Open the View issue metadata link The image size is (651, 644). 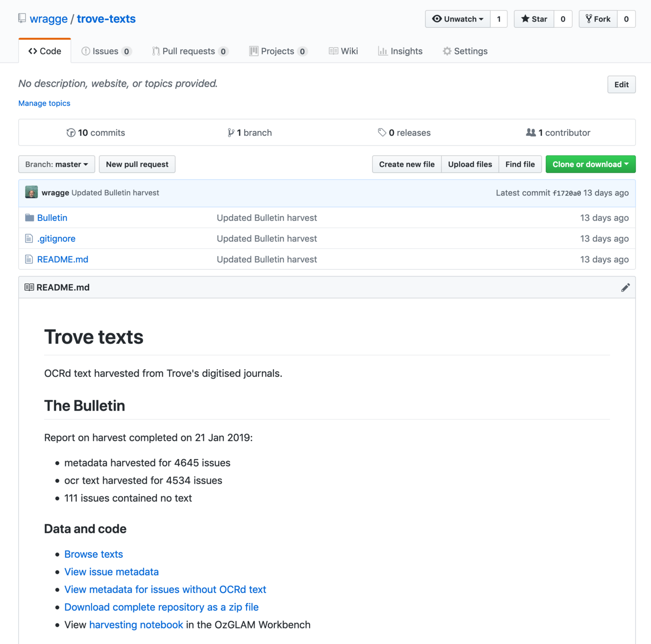112,571
